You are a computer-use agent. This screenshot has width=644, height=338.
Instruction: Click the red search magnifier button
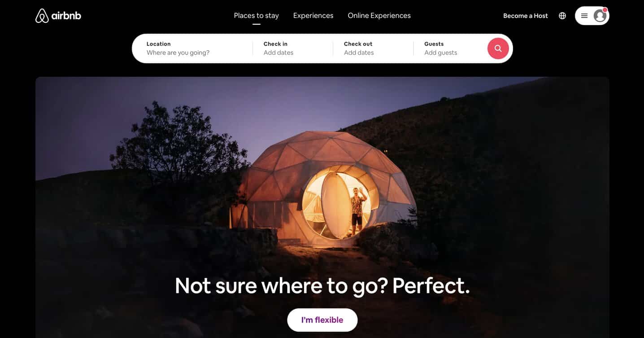click(x=498, y=48)
